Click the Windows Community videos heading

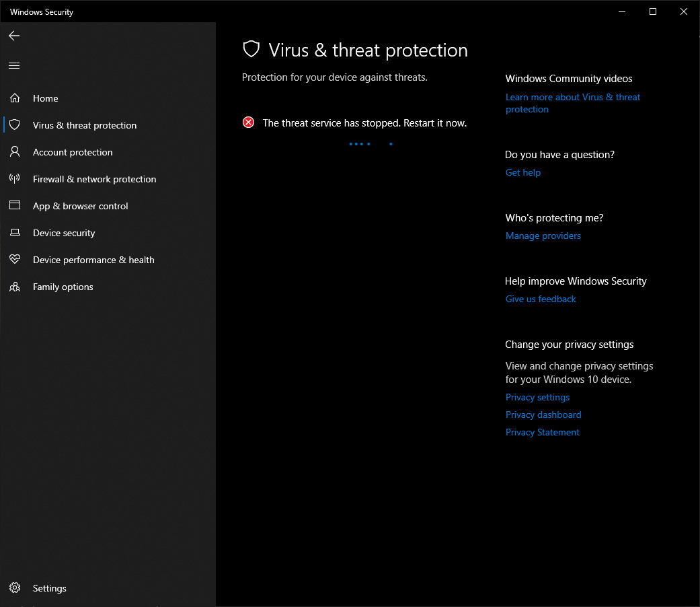click(569, 79)
